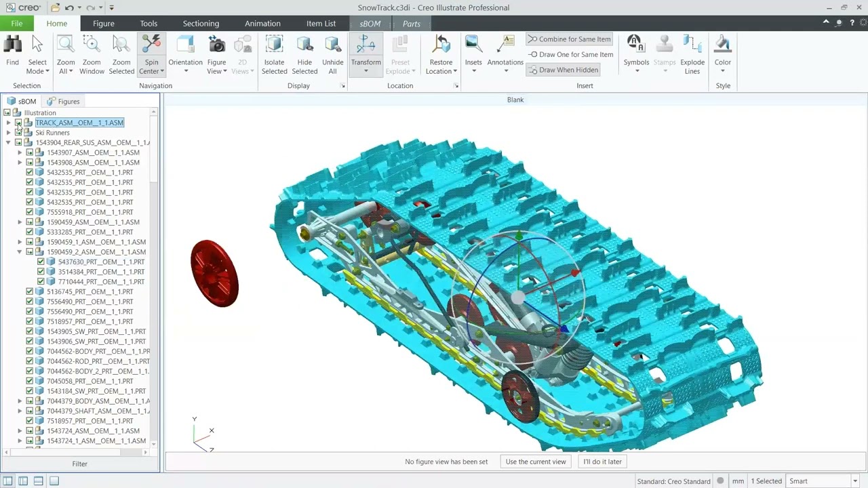Click the red detached wheel part in viewport
The height and width of the screenshot is (488, 868).
[214, 273]
